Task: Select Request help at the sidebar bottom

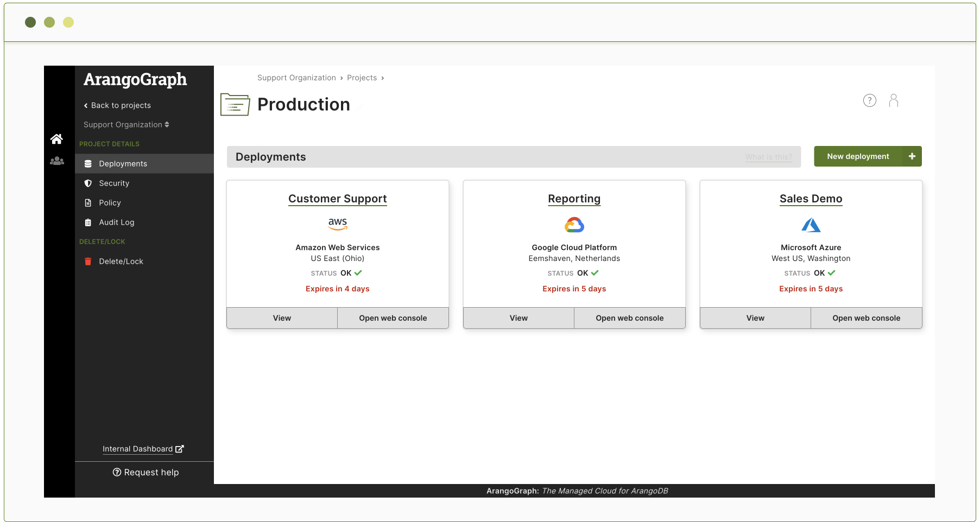Action: click(x=145, y=472)
